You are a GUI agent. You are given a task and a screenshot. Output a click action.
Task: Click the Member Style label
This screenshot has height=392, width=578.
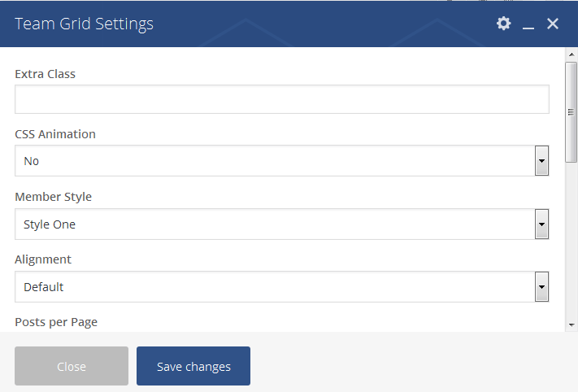(x=54, y=197)
